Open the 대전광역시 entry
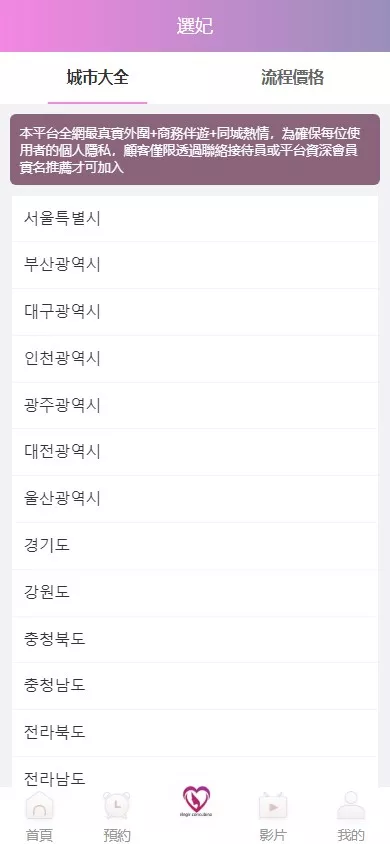The image size is (390, 844). (x=195, y=452)
